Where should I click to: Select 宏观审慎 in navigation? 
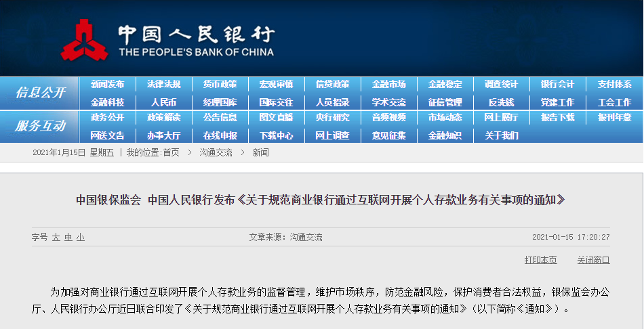pyautogui.click(x=276, y=85)
